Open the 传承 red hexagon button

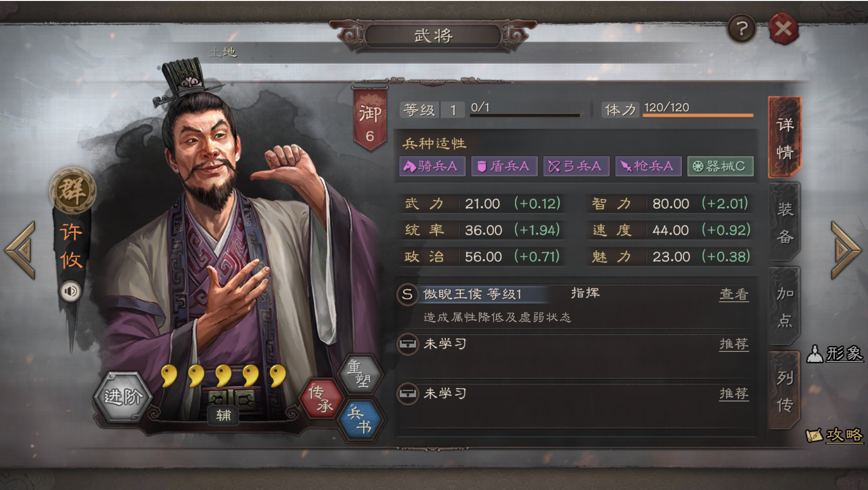coord(321,398)
